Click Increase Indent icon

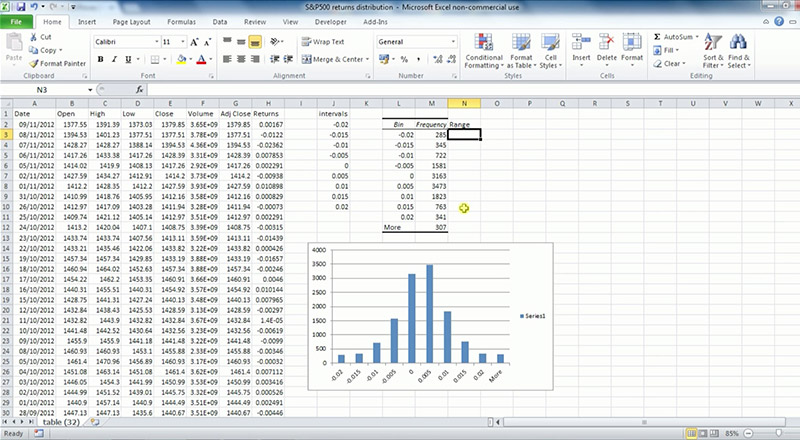pos(288,59)
